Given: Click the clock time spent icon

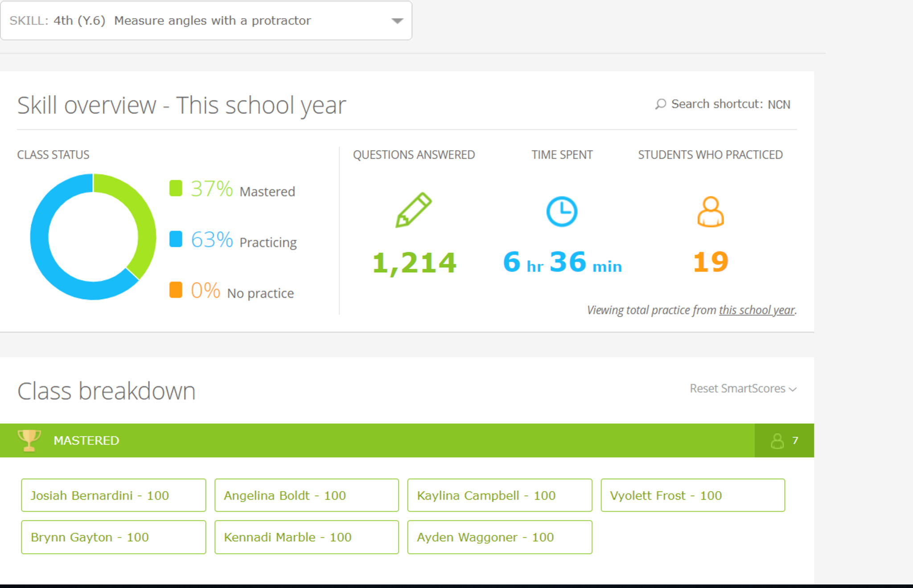Looking at the screenshot, I should (x=562, y=211).
